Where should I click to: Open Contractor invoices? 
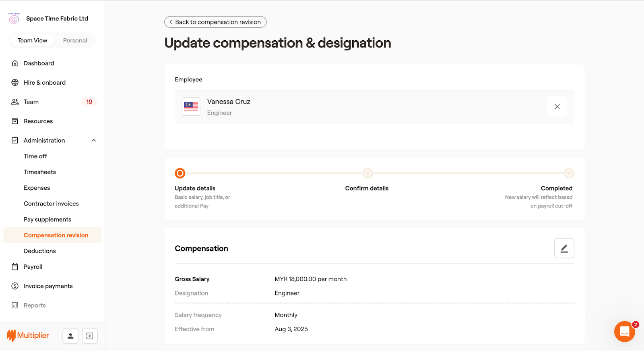[x=51, y=204]
